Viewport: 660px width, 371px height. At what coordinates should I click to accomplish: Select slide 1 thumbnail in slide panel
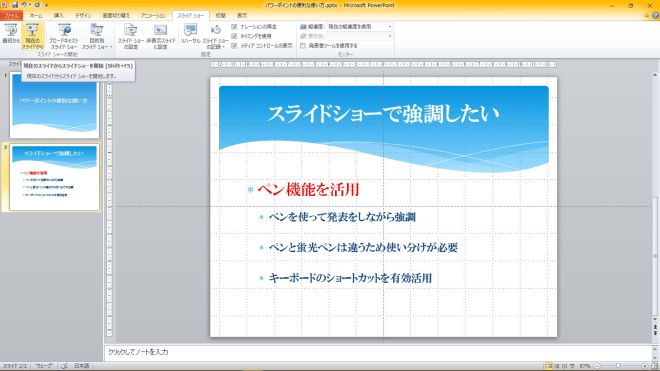54,106
